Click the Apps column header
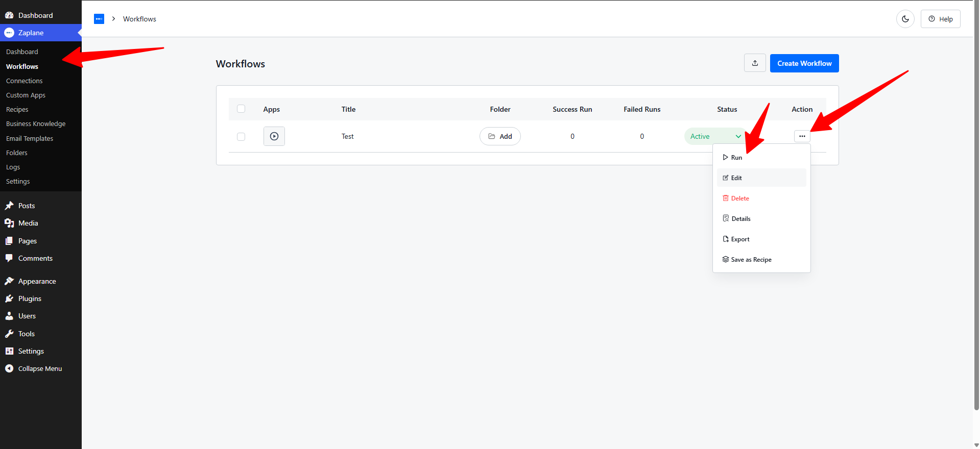 [271, 109]
